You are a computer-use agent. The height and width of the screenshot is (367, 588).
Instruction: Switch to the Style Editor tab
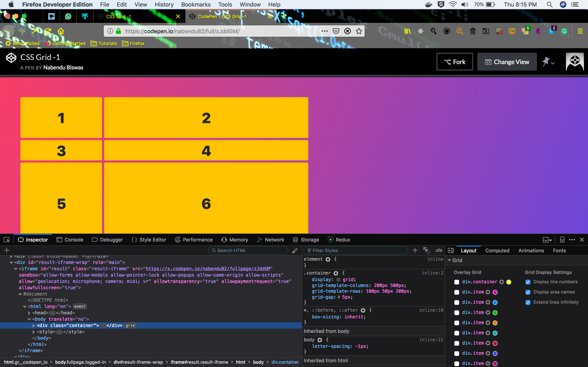click(149, 240)
